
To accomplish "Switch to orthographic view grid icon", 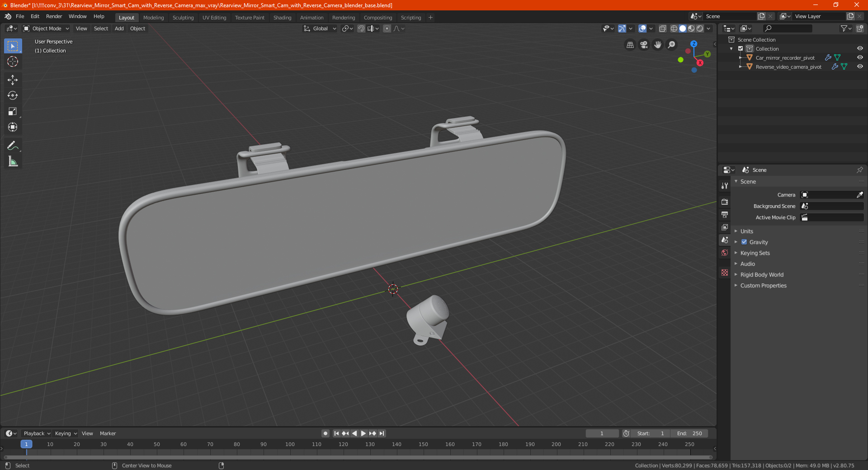I will (630, 45).
